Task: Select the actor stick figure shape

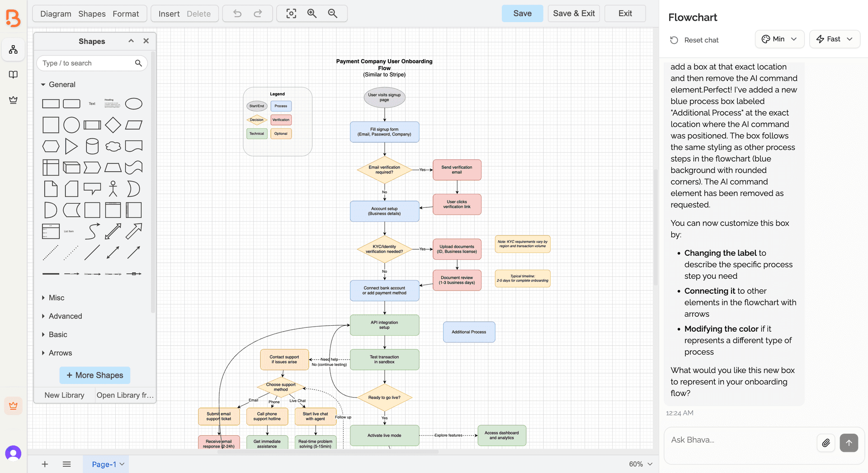Action: [113, 189]
